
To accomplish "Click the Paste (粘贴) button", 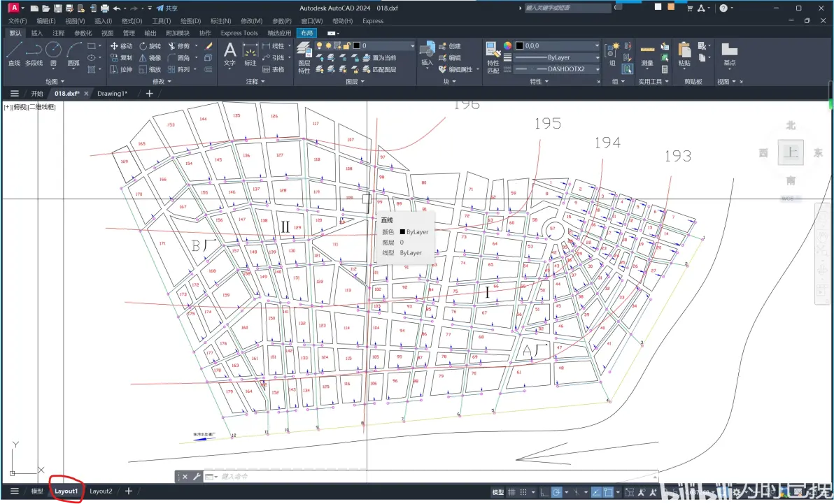I will (x=684, y=55).
